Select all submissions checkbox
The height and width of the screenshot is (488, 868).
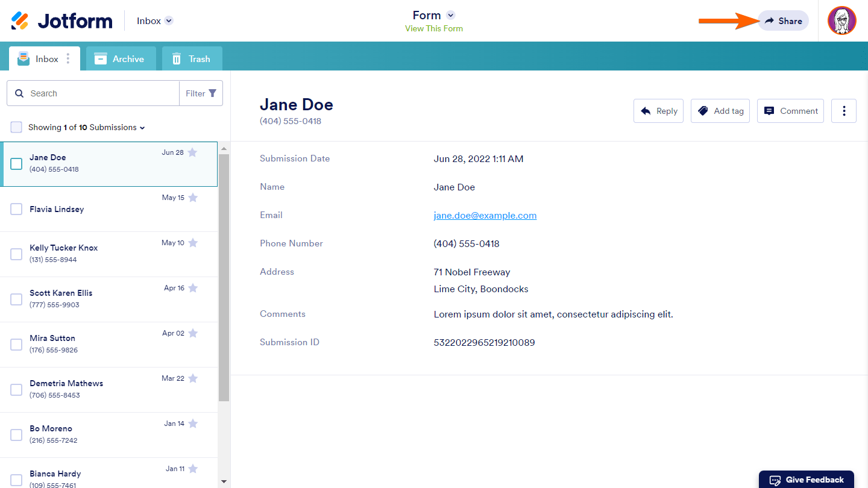coord(16,127)
